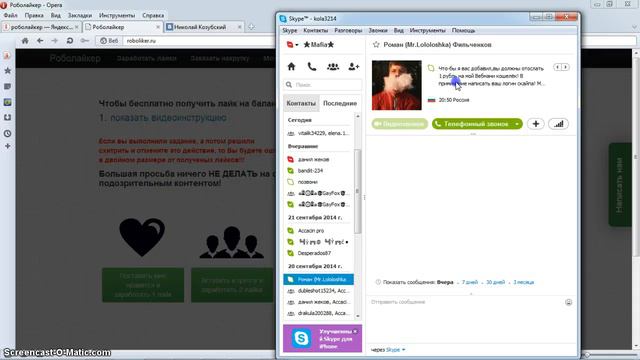Select conversation dubleshot15234
The image size is (640, 360).
318,291
